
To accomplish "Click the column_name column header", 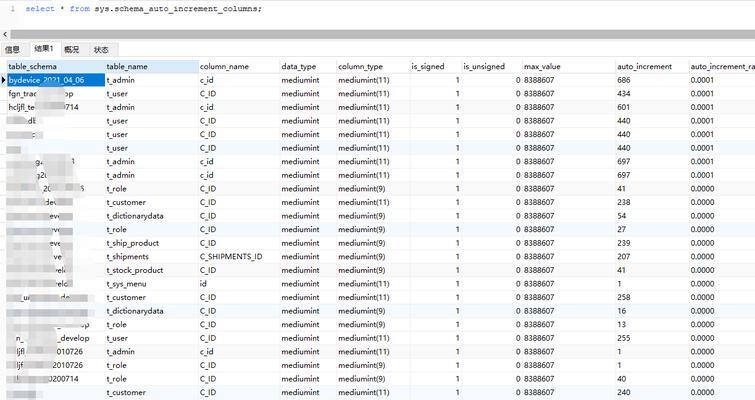I will [x=224, y=66].
